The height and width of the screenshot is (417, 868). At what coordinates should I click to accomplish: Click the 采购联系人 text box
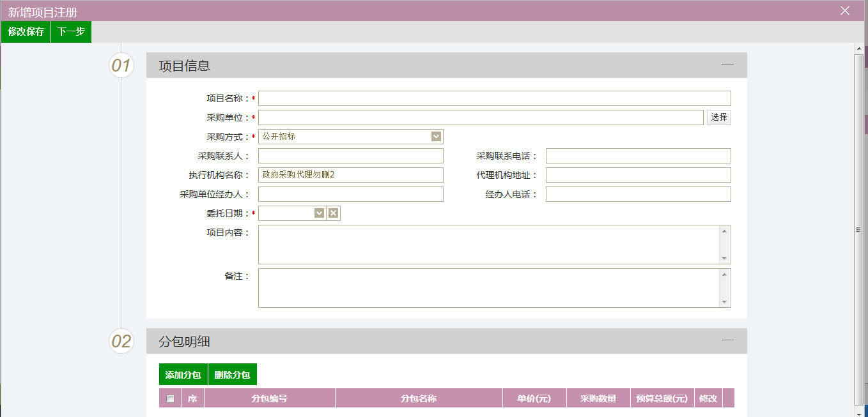pos(350,156)
